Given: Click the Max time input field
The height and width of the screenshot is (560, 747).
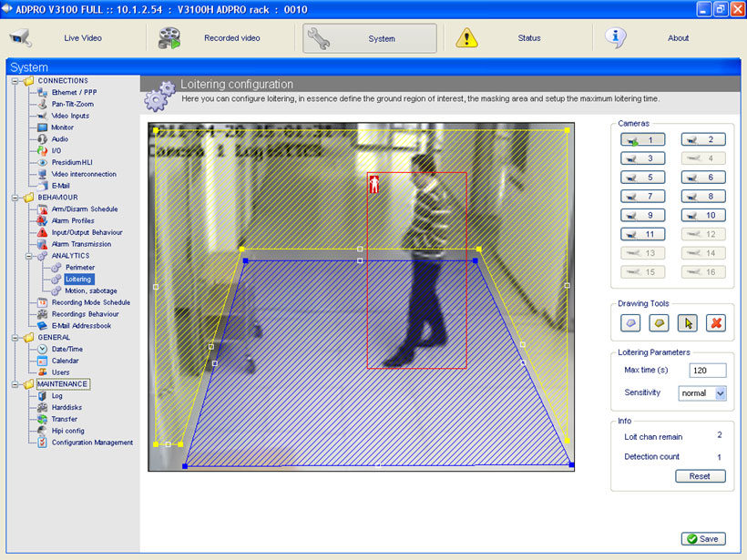Looking at the screenshot, I should point(707,370).
